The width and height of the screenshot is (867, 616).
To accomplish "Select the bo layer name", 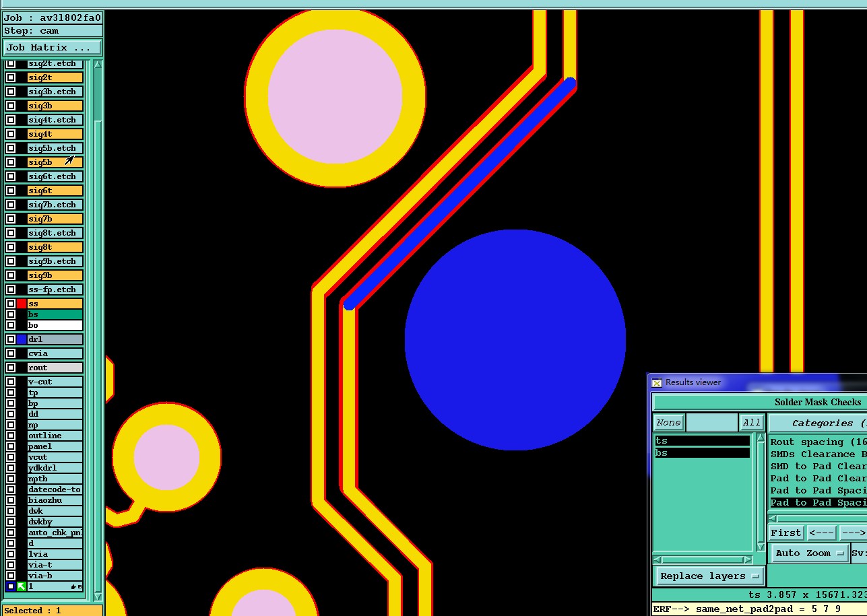I will coord(55,325).
